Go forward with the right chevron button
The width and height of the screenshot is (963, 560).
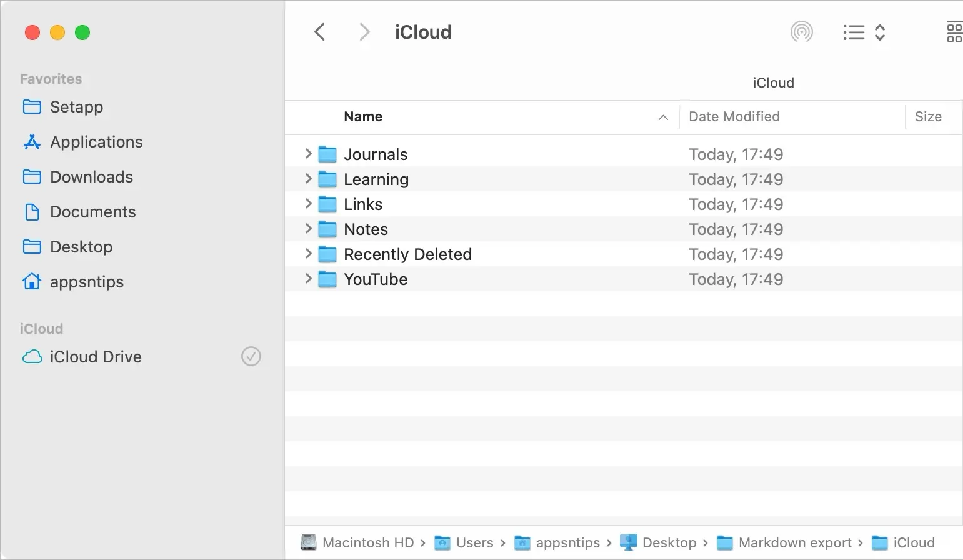pos(364,32)
